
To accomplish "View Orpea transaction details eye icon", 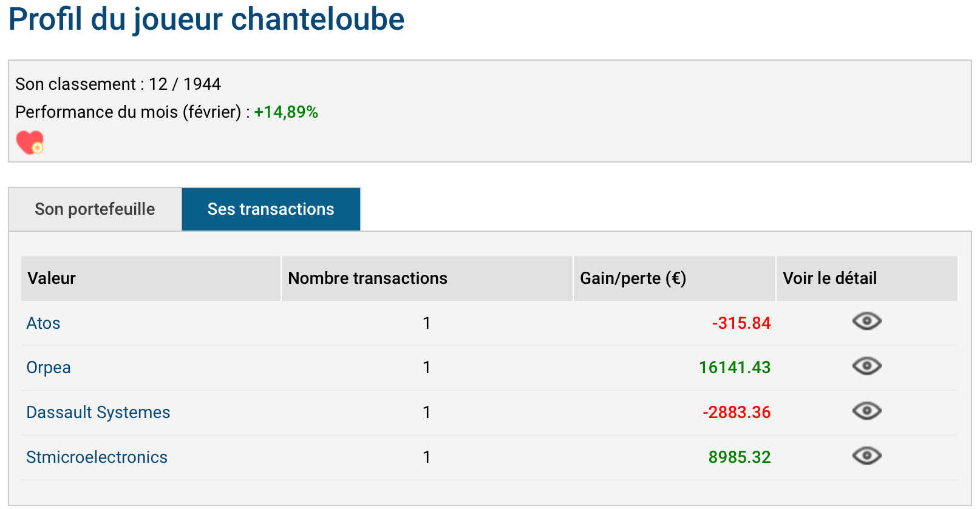I will [866, 366].
